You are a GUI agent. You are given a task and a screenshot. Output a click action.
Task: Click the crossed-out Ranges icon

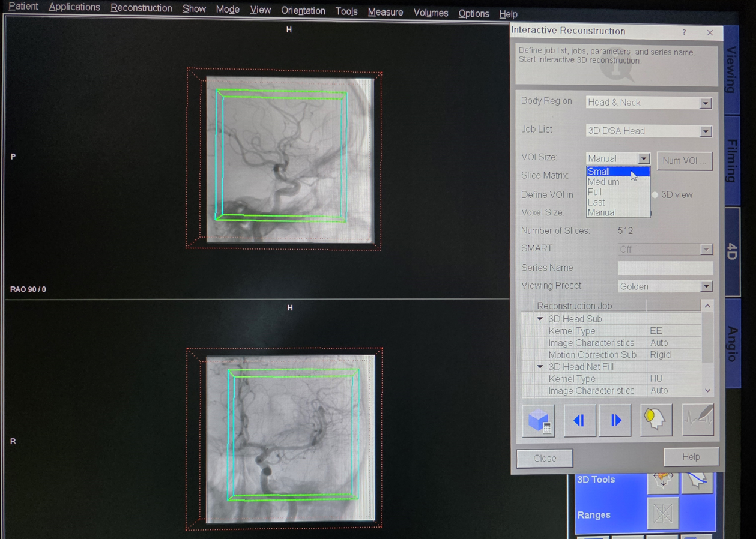662,514
